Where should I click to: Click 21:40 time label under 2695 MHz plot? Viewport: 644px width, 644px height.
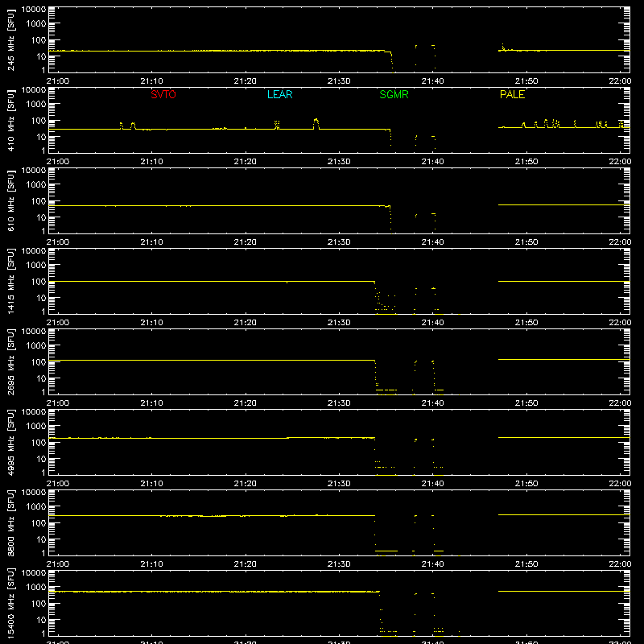pyautogui.click(x=432, y=403)
